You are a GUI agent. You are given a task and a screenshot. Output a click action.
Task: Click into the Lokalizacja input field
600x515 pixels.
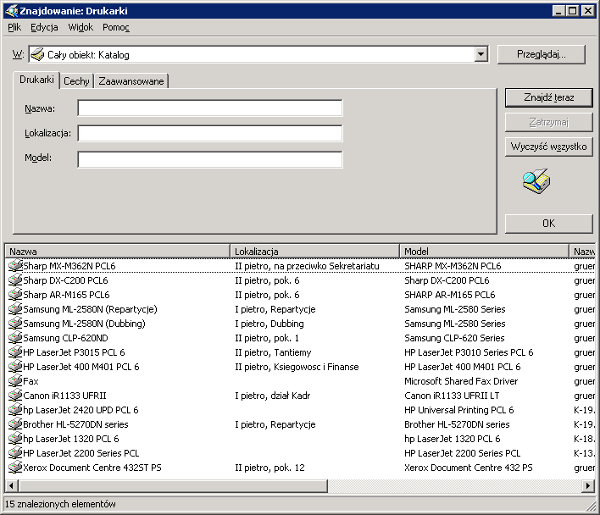pyautogui.click(x=210, y=133)
